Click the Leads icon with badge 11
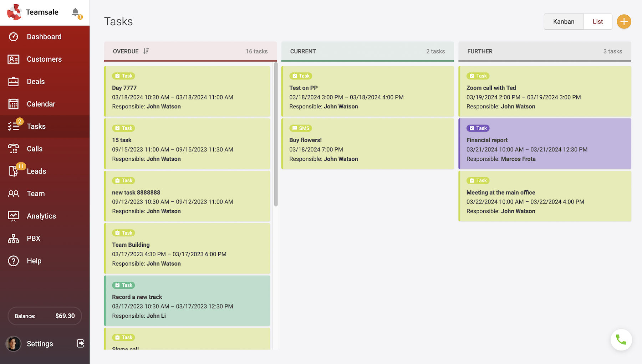 point(14,171)
